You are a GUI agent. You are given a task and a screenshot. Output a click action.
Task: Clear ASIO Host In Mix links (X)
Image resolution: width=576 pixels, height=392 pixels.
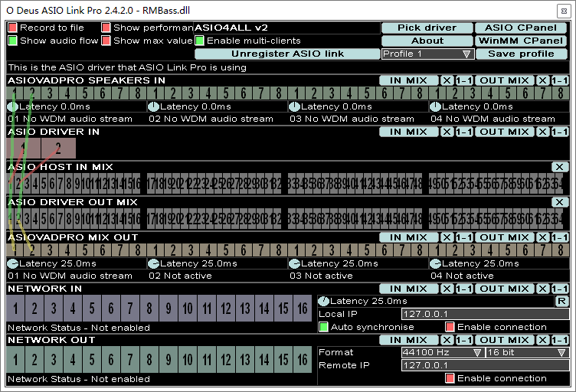coord(559,167)
